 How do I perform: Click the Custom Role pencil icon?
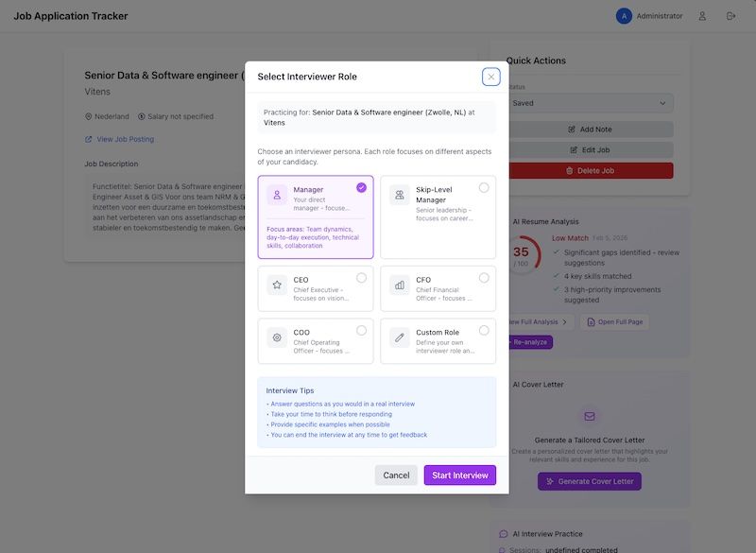click(x=399, y=337)
